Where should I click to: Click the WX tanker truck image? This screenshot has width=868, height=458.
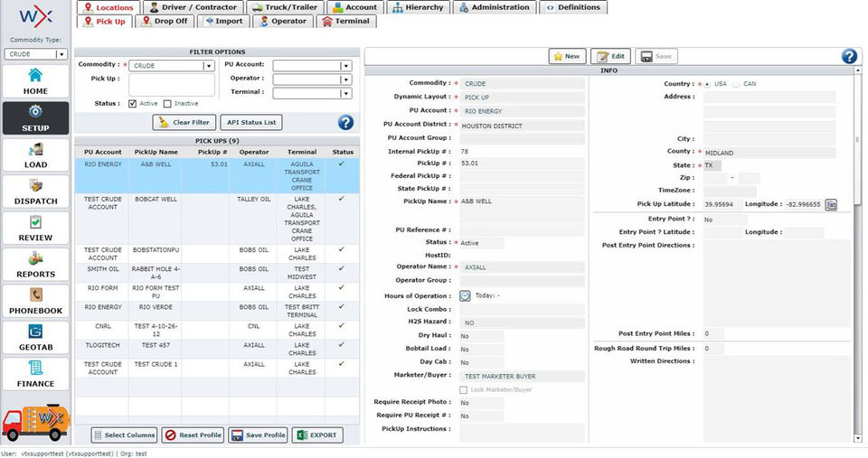35,423
